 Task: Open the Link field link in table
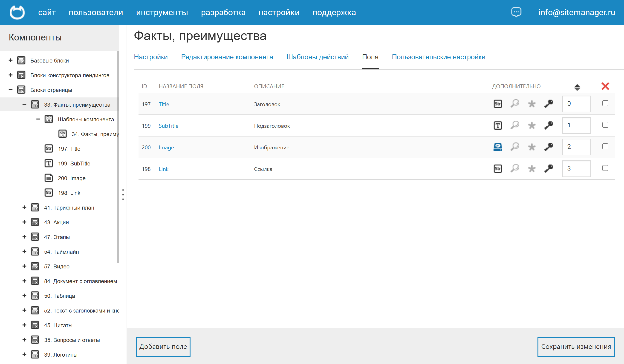click(163, 169)
